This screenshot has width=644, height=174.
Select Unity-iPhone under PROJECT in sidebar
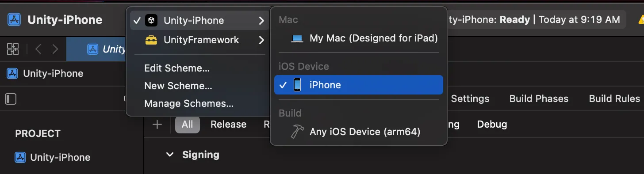pos(53,157)
